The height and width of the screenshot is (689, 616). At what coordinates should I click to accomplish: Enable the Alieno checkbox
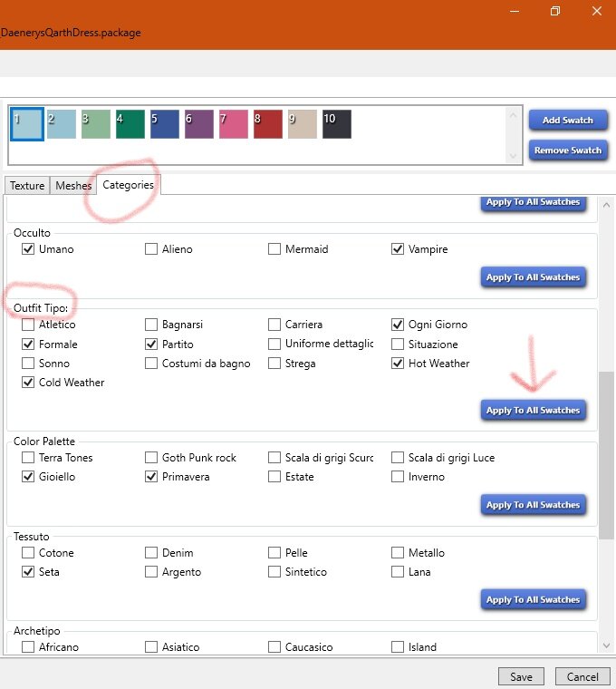click(151, 249)
